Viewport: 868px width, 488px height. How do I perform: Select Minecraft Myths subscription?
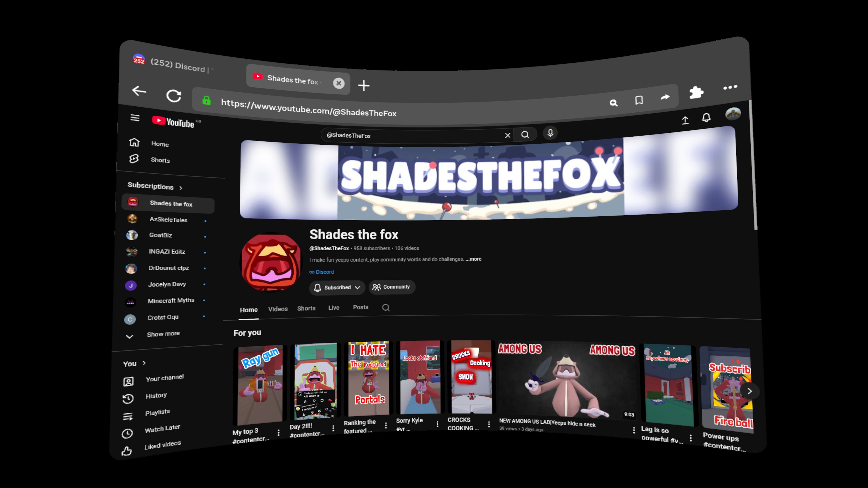pos(171,300)
